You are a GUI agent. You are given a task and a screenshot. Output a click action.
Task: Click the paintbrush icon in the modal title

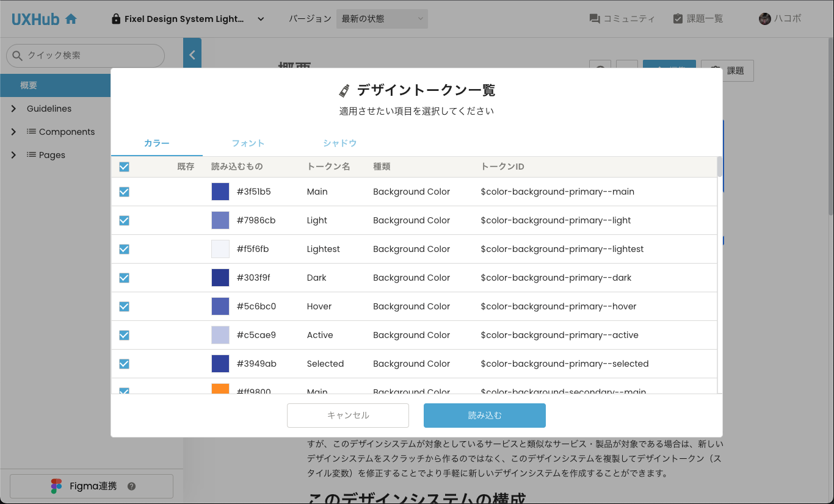coord(346,89)
